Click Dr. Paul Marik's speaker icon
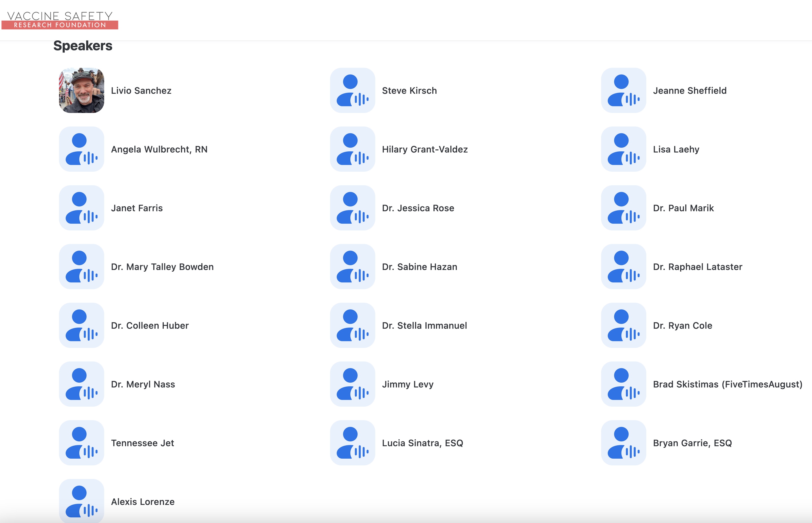The height and width of the screenshot is (523, 812). click(623, 208)
